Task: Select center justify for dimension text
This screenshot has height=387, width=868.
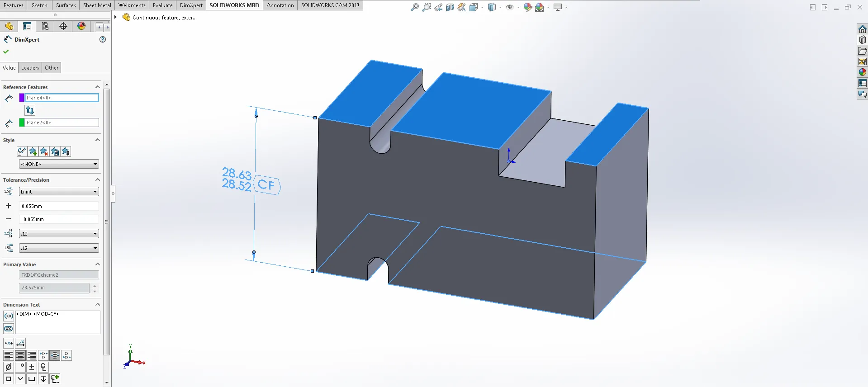Action: (x=20, y=356)
